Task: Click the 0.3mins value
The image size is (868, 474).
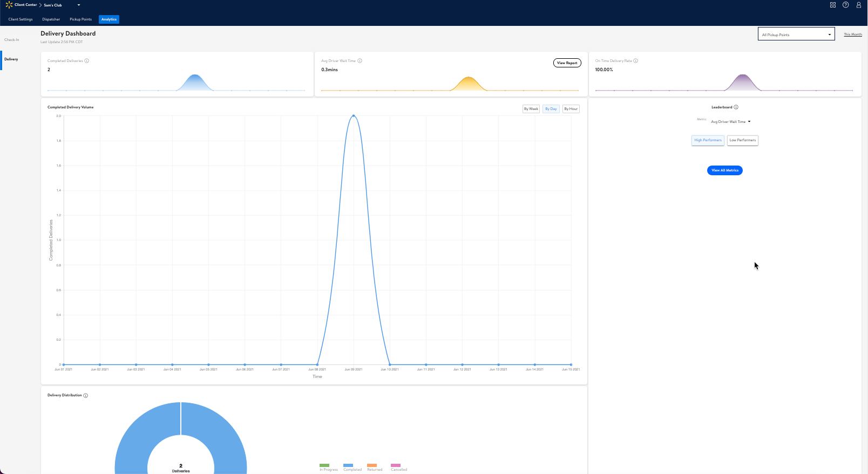Action: [x=330, y=70]
